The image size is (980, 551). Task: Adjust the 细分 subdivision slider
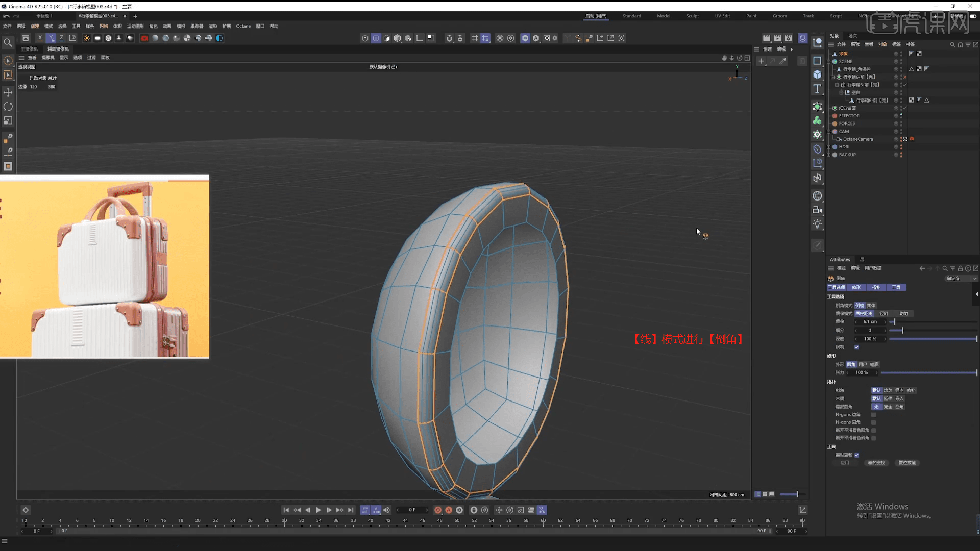tap(933, 331)
